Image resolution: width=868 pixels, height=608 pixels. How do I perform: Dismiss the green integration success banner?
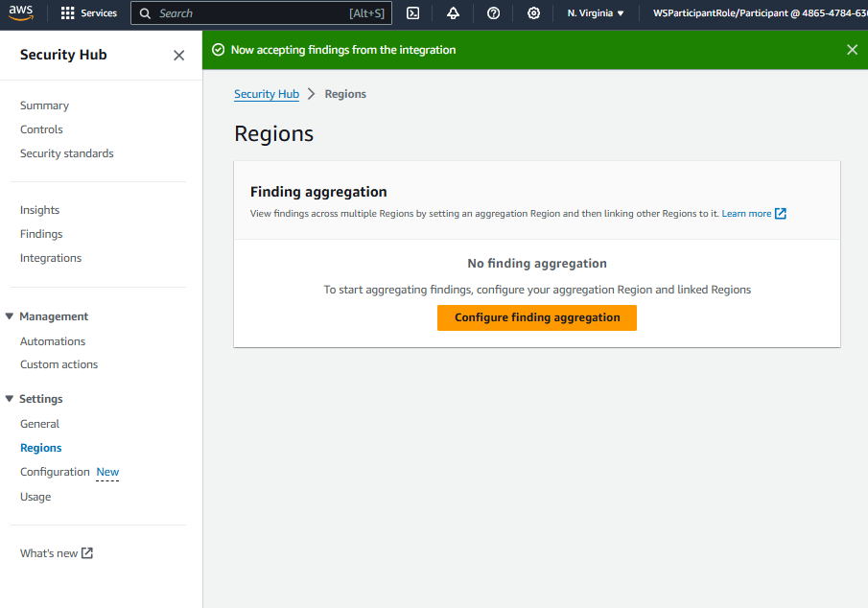(852, 50)
